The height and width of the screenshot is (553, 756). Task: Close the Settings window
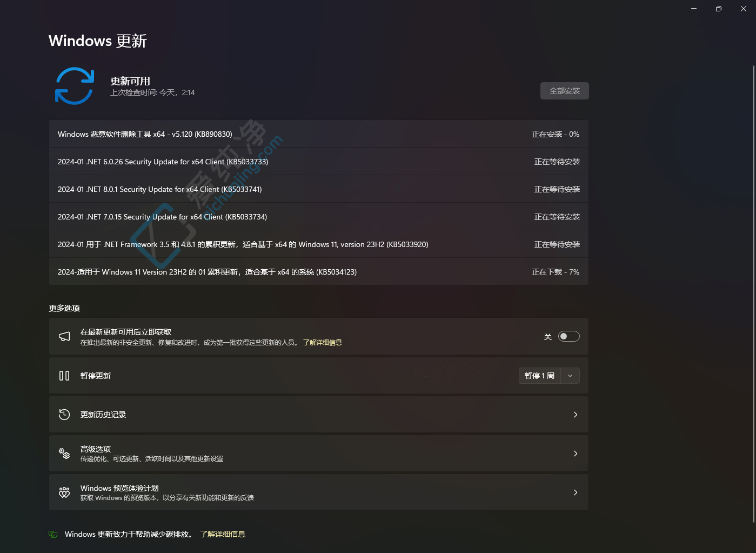pos(744,9)
